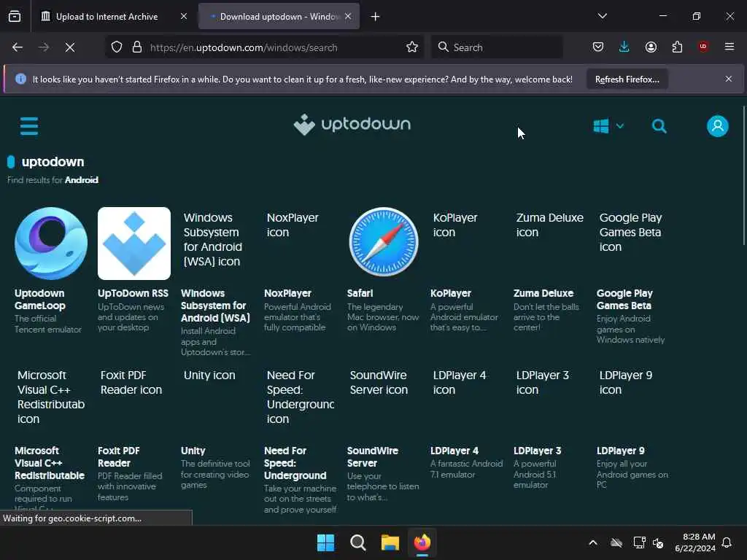Open Microsoft Visual C++ Redistributable title
This screenshot has width=747, height=560.
point(50,463)
